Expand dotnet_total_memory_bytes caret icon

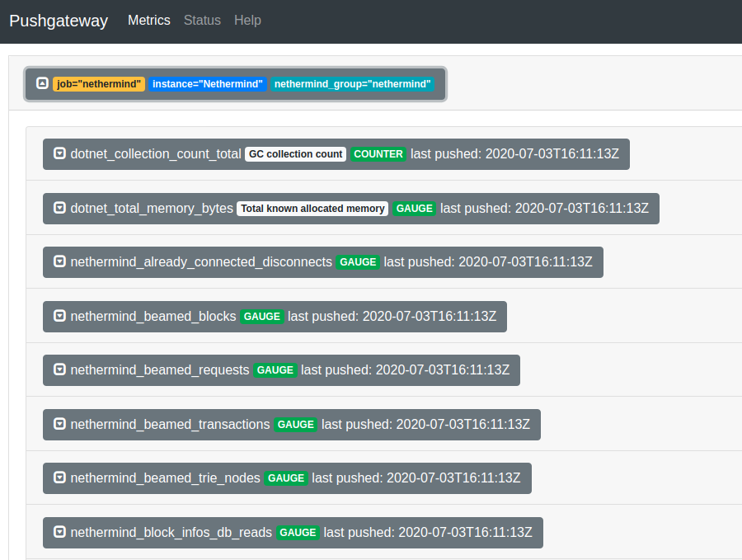coord(59,208)
